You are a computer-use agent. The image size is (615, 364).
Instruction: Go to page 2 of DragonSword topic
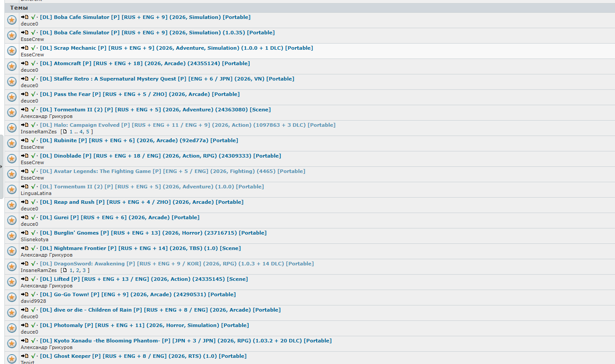click(x=77, y=270)
